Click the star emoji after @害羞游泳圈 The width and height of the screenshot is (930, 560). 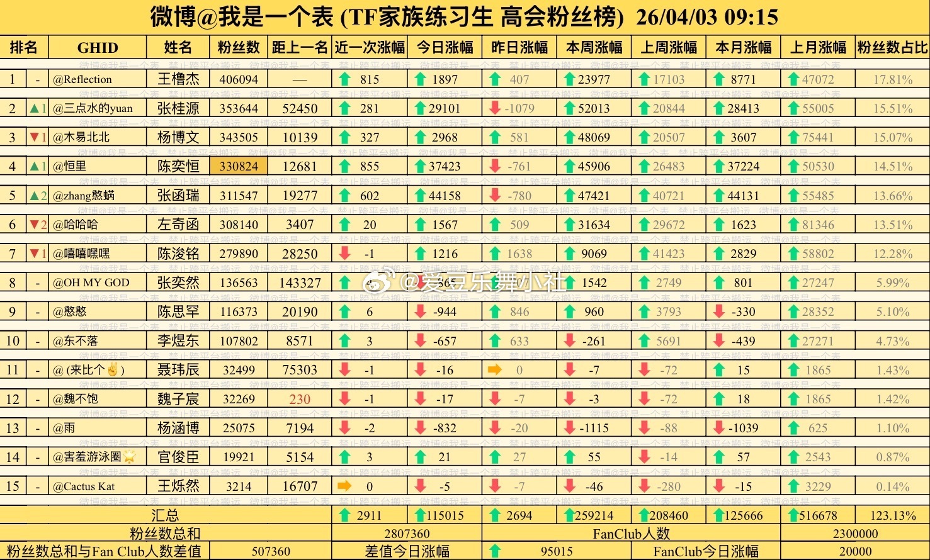coord(130,457)
